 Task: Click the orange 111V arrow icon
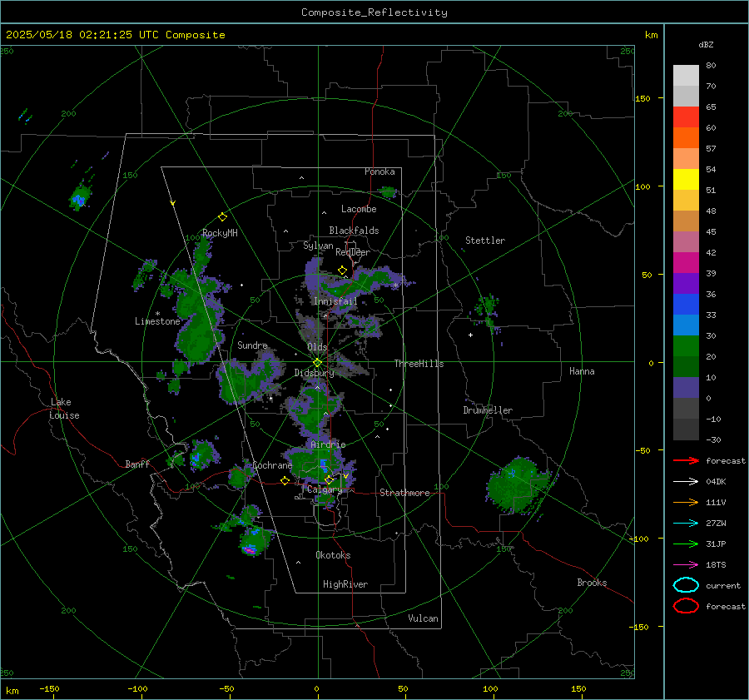pyautogui.click(x=686, y=502)
